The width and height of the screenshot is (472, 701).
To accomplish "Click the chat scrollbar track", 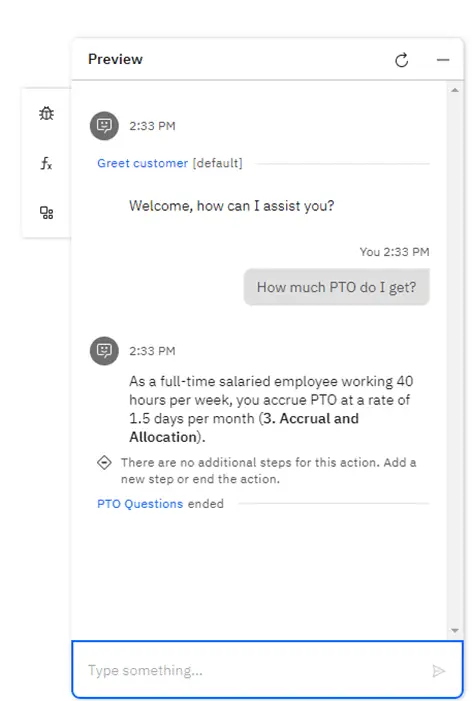I will click(455, 360).
